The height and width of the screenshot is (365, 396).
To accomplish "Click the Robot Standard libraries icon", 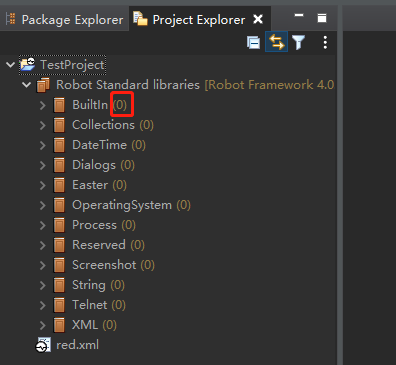I will point(43,85).
